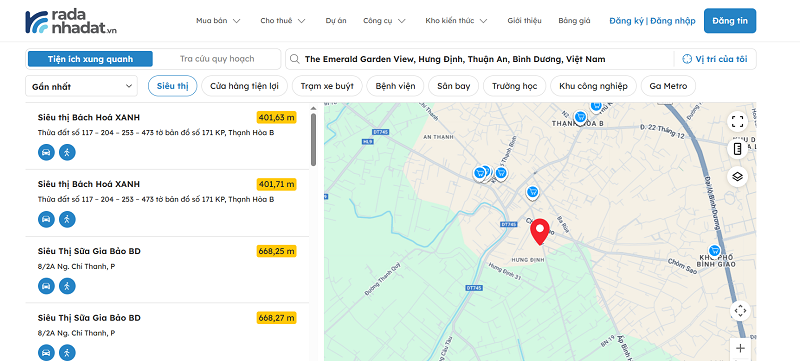Open the Dự án menu item
Screen dimensions: 800x361
pos(336,21)
